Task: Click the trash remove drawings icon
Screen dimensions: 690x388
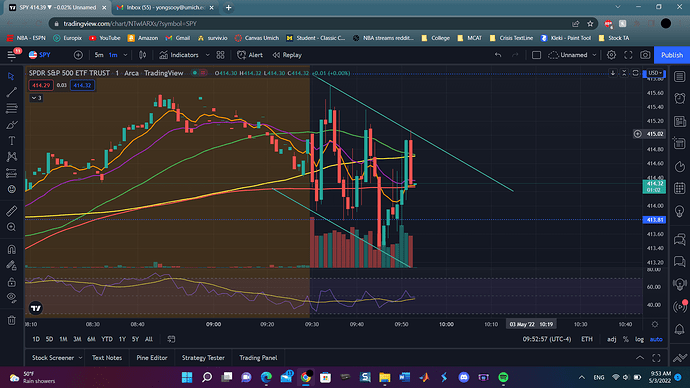Action: click(11, 320)
